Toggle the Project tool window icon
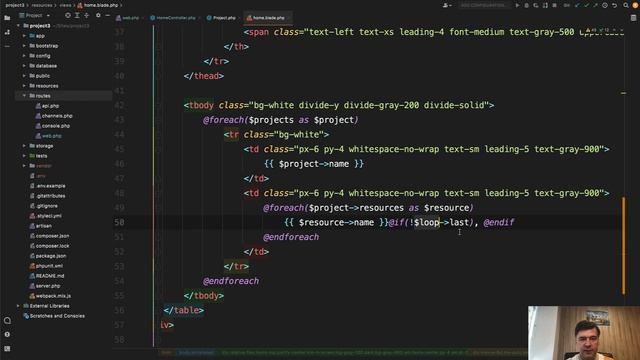This screenshot has height=360, width=640. click(x=7, y=18)
